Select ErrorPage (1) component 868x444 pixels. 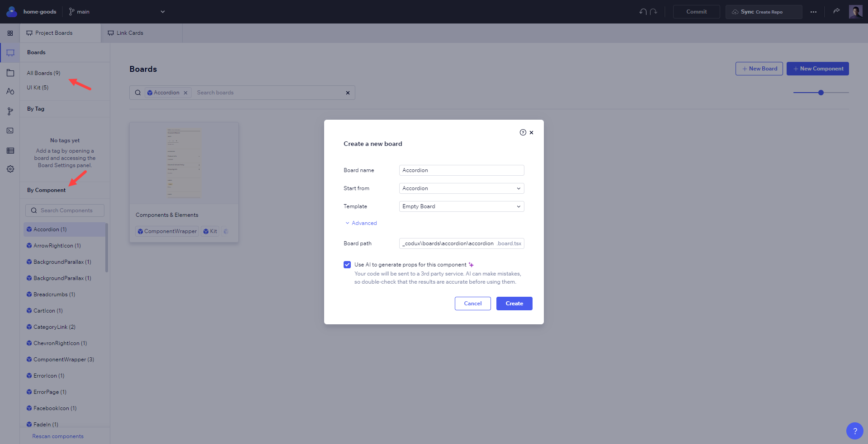(x=64, y=392)
